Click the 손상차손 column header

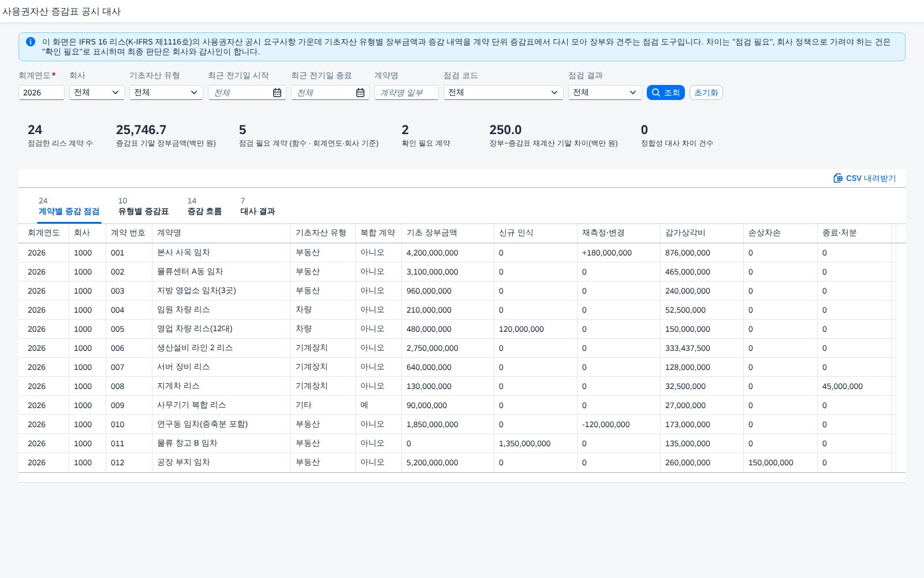tap(780, 233)
